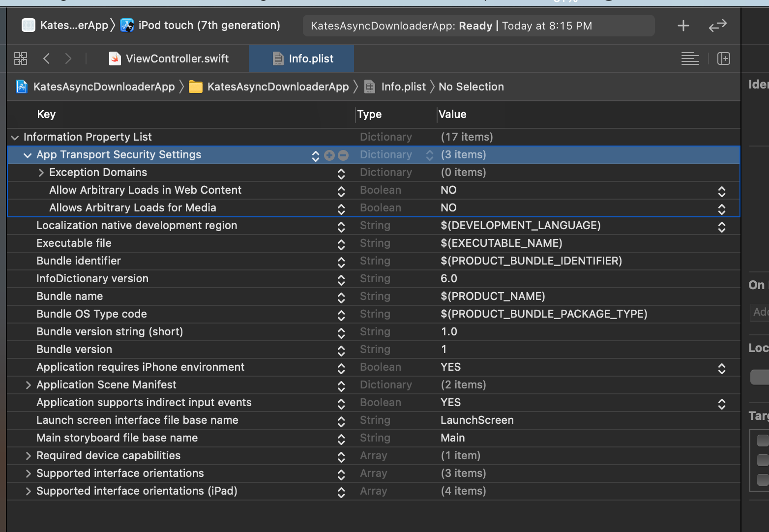The image size is (769, 532).
Task: Select $(PRODUCT_BUNDLE_IDENTIFIER) value
Action: click(x=531, y=261)
